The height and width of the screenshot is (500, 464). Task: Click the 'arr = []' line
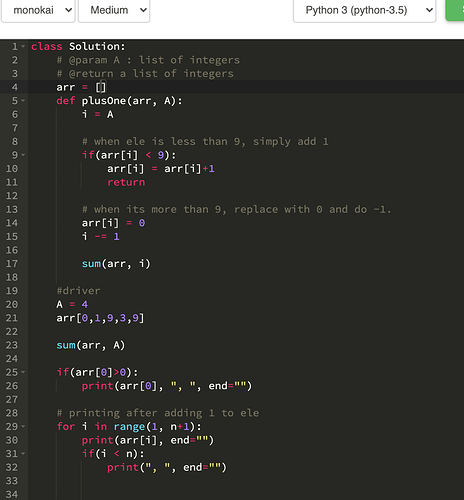(x=81, y=87)
